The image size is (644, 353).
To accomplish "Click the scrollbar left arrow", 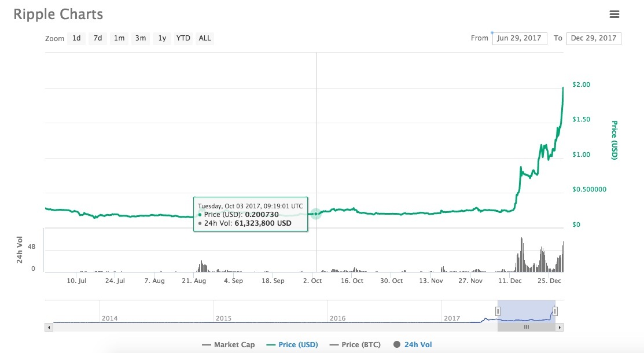I will pos(49,327).
